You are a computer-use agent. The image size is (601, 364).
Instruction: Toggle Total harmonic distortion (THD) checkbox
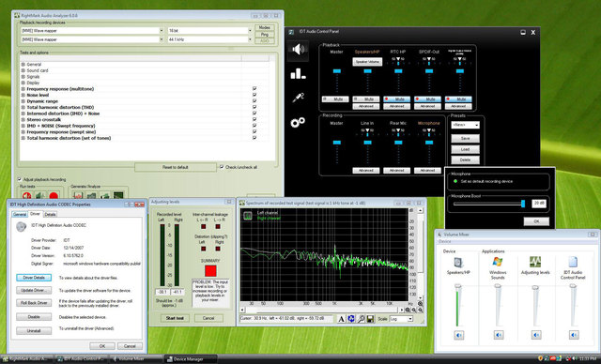coord(254,107)
